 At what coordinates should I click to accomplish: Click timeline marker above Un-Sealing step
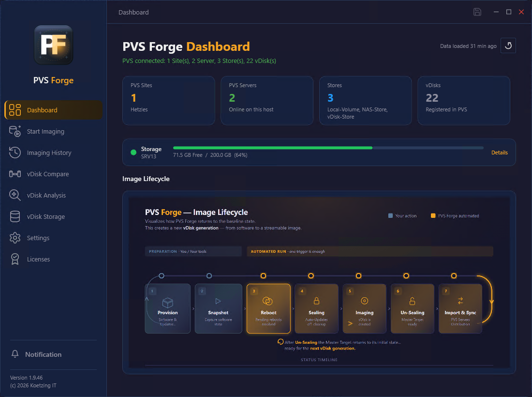[406, 276]
